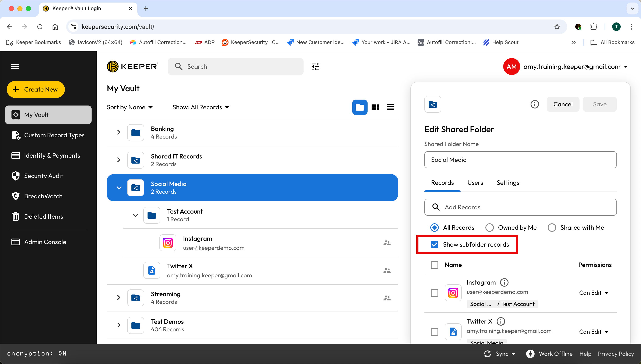This screenshot has height=364, width=641.
Task: Switch to the Settings tab
Action: pyautogui.click(x=508, y=183)
